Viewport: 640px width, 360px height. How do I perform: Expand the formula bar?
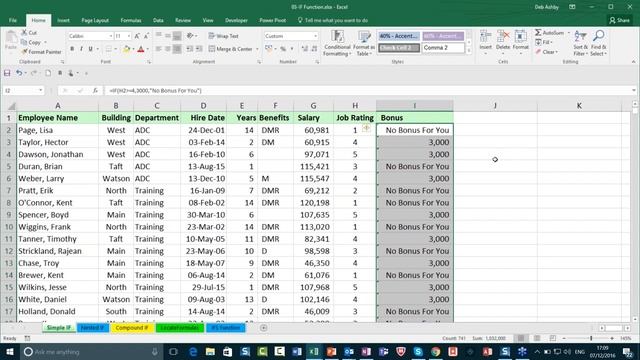pos(633,91)
